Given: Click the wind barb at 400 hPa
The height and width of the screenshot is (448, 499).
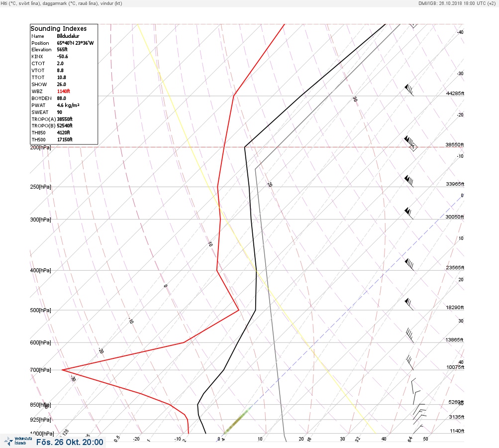Looking at the screenshot, I should [x=409, y=265].
